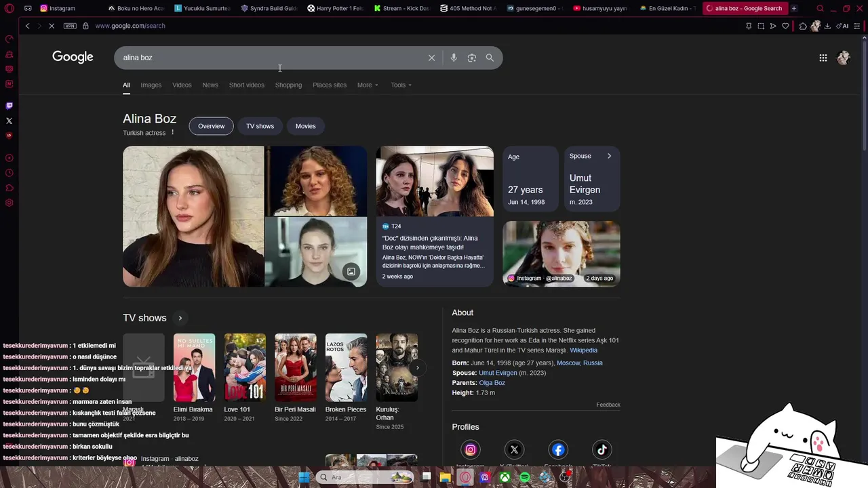Open the extensions cube icon
Viewport: 868px width, 488px height.
pyautogui.click(x=803, y=26)
